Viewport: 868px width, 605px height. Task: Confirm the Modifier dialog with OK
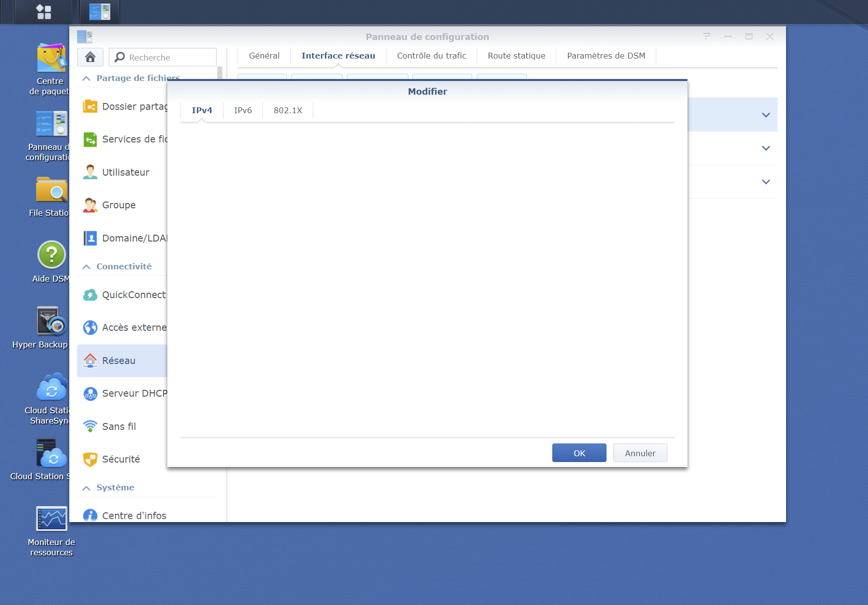click(579, 453)
